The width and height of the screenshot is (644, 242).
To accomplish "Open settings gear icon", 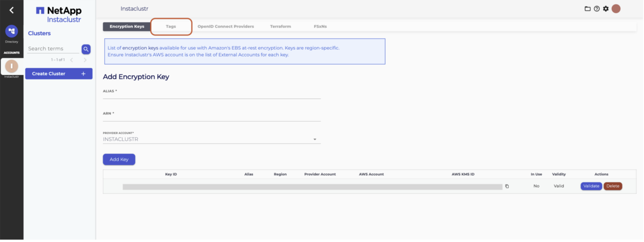I will pos(606,9).
